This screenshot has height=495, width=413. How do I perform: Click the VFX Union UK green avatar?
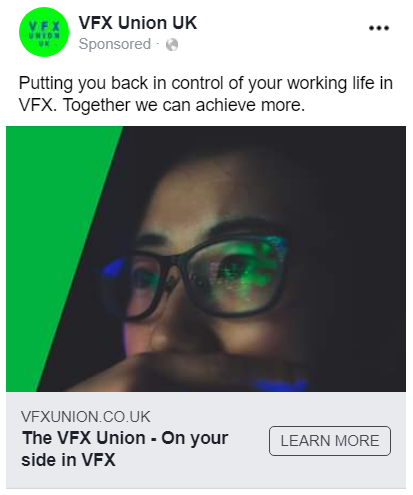click(x=44, y=32)
